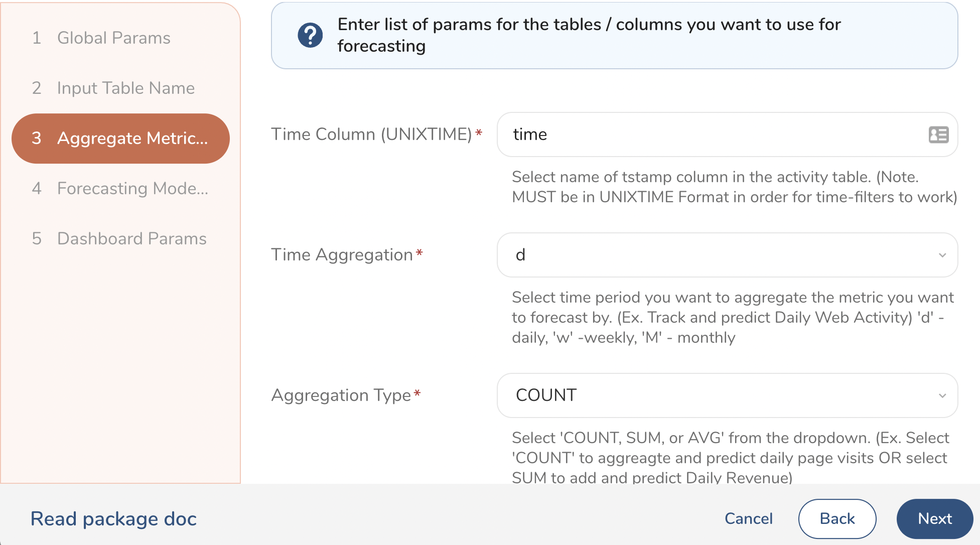The height and width of the screenshot is (545, 980).
Task: Click the Time Column (UNIXTIME) label
Action: (x=371, y=134)
